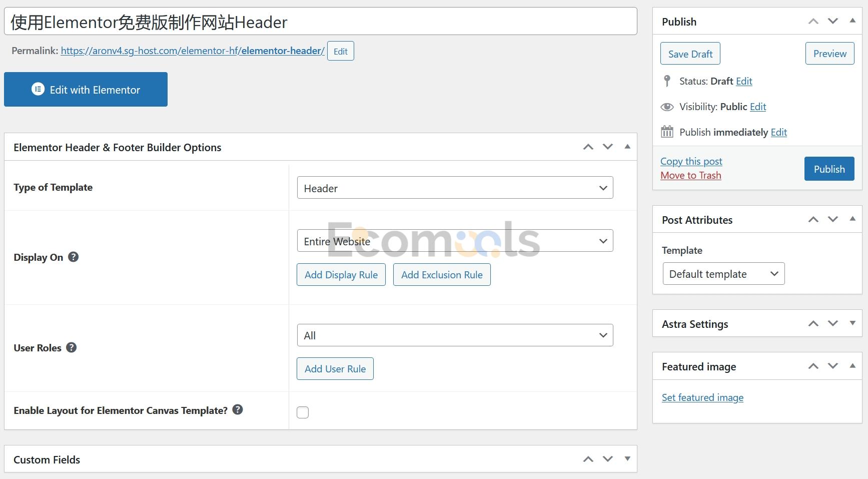The image size is (868, 479).
Task: Click the publish calendar icon
Action: 667,132
